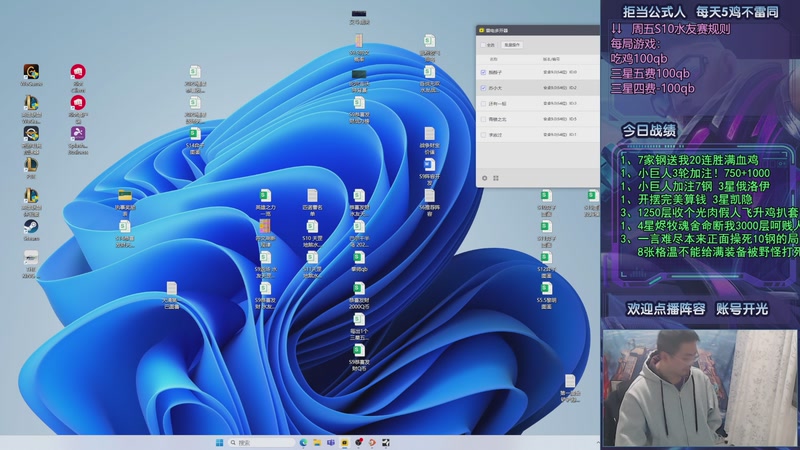Open the '每出1个三星五…' spreadsheet file

359,327
